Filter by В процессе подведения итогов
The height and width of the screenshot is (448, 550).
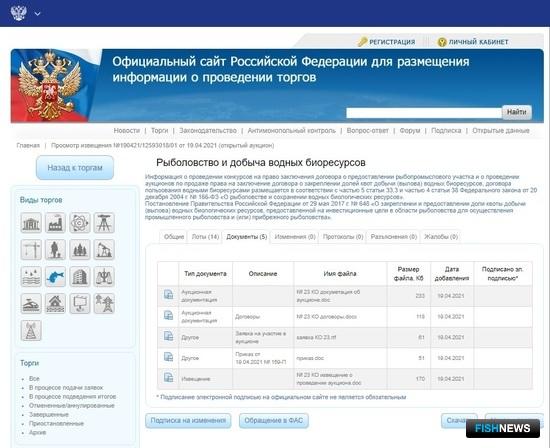point(72,396)
